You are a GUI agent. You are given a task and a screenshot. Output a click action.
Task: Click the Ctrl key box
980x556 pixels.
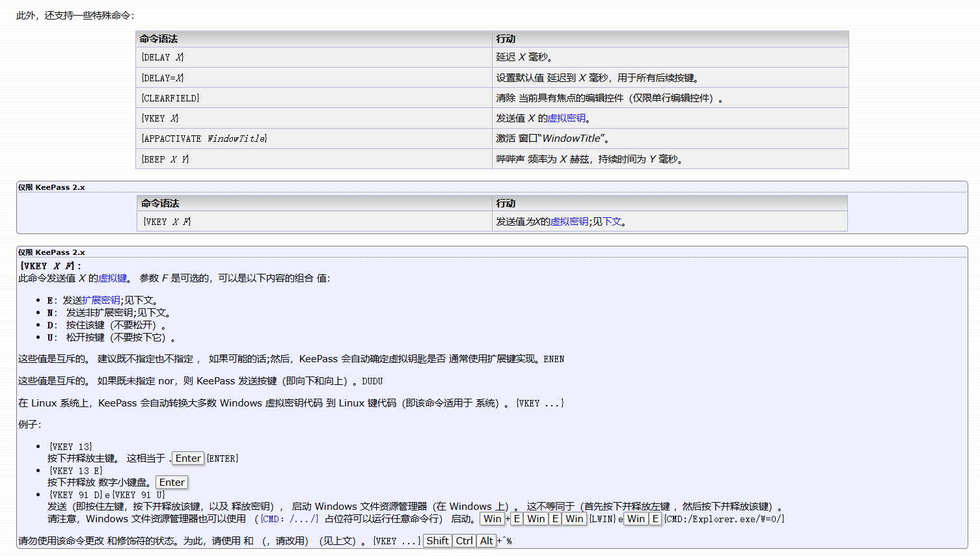click(x=464, y=541)
